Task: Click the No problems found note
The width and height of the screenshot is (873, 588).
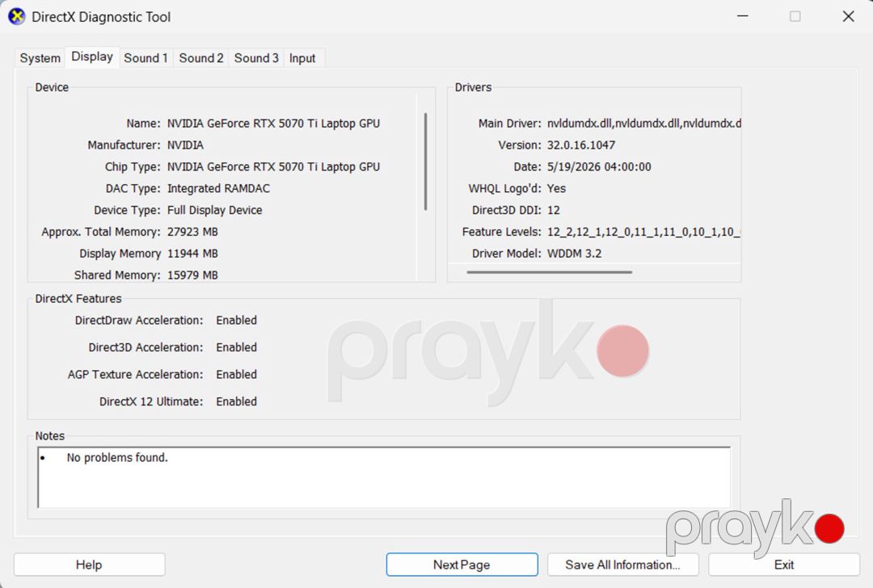Action: click(x=117, y=458)
